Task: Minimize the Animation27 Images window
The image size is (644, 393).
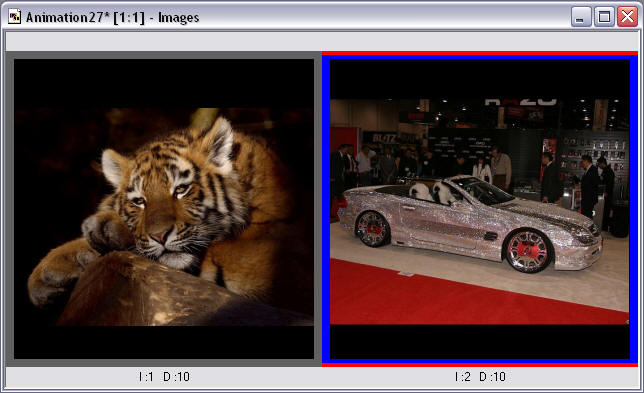Action: coord(580,17)
